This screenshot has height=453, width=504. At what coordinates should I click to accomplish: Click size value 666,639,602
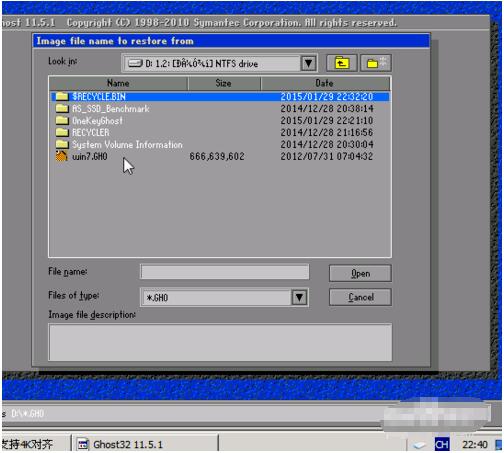pyautogui.click(x=217, y=156)
